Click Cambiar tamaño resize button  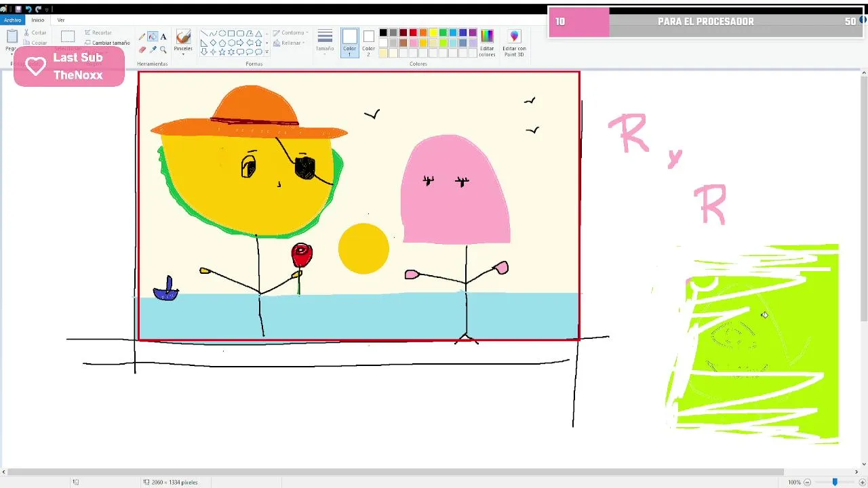coord(107,43)
